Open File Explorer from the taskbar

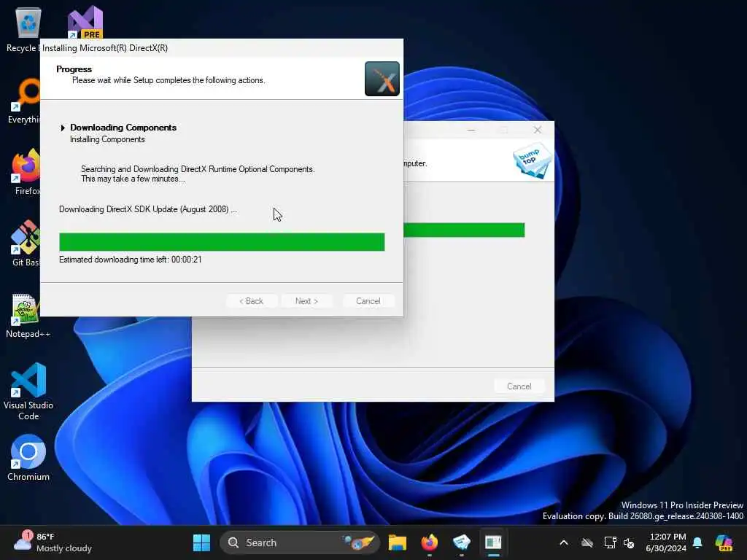point(398,542)
